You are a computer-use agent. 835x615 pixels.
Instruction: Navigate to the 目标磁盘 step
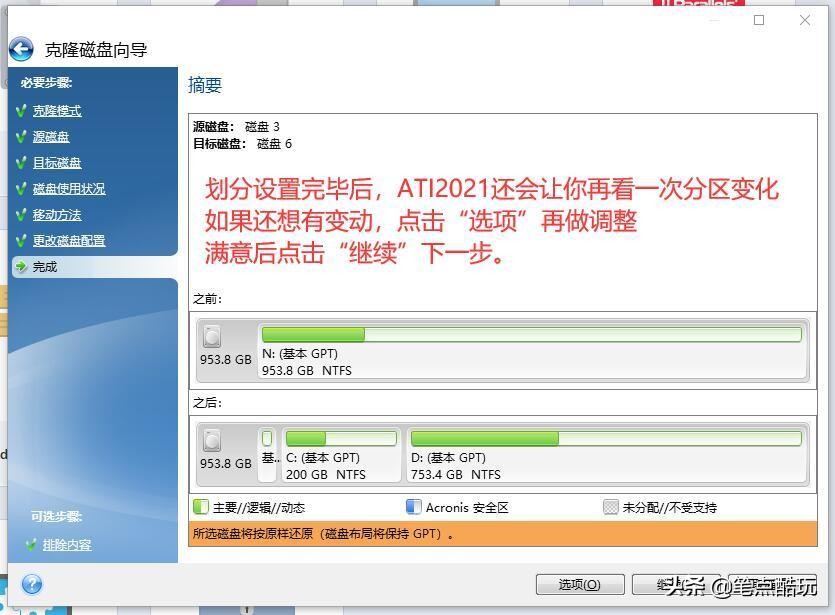[x=56, y=162]
